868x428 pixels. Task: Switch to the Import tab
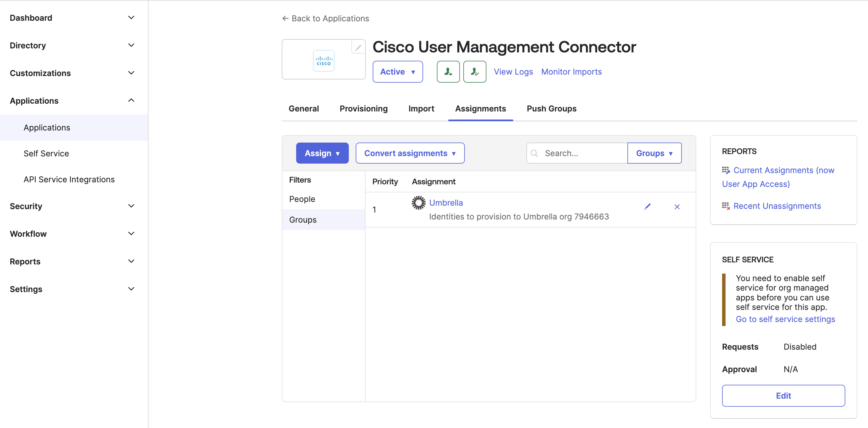(421, 109)
